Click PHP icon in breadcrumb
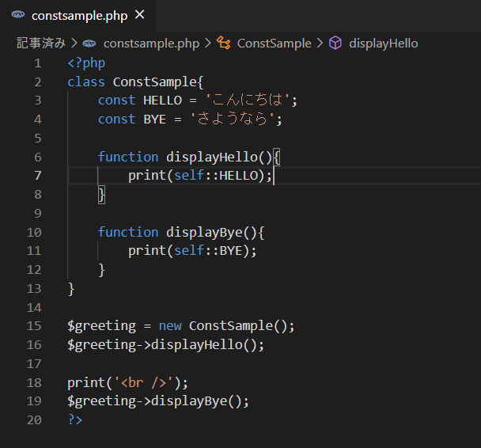The height and width of the screenshot is (448, 481). click(x=89, y=44)
